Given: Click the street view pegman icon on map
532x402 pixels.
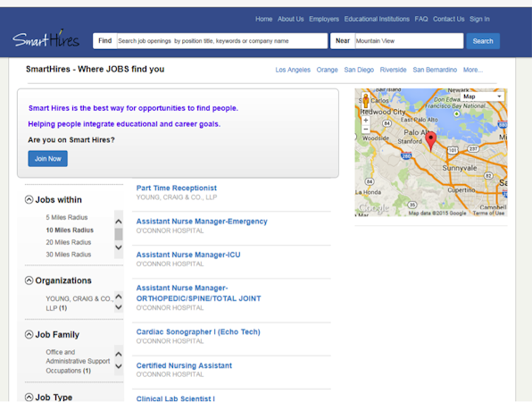Looking at the screenshot, I should point(366,100).
